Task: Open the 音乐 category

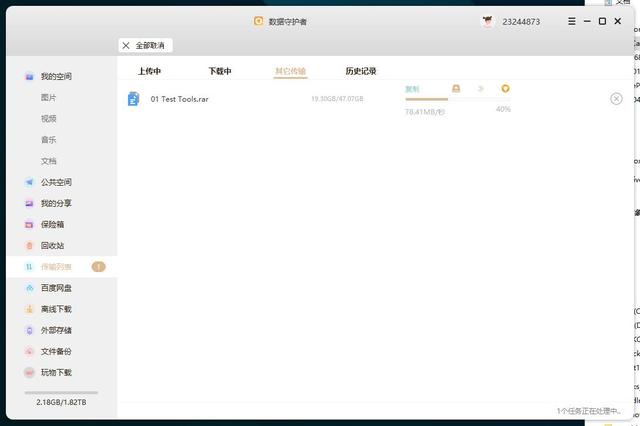Action: coord(49,140)
